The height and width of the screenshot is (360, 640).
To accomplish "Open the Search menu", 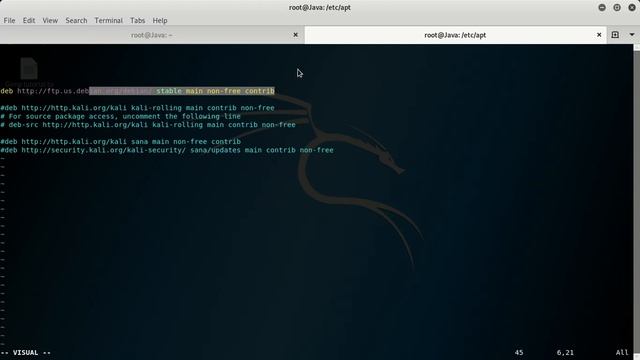I will point(76,20).
